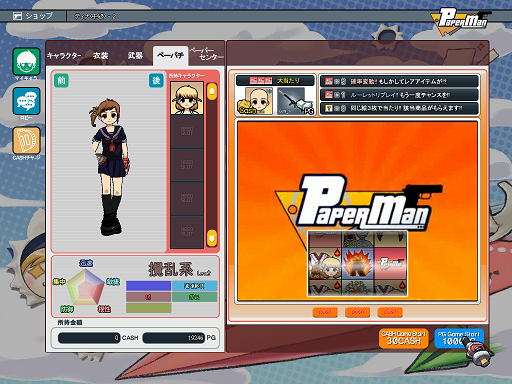Click the light blue skill bar
512x384 pixels.
[195, 286]
